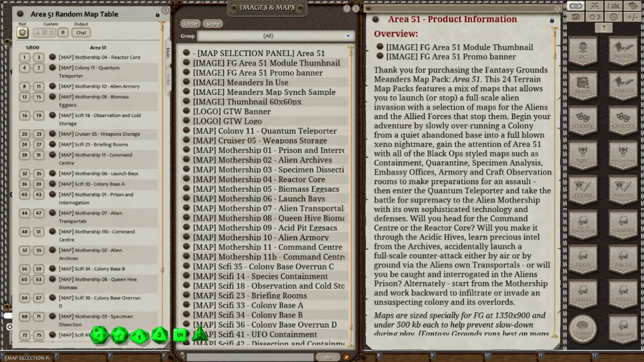The height and width of the screenshot is (362, 644).
Task: Click the Folder button in Images & Maps
Action: (x=191, y=24)
